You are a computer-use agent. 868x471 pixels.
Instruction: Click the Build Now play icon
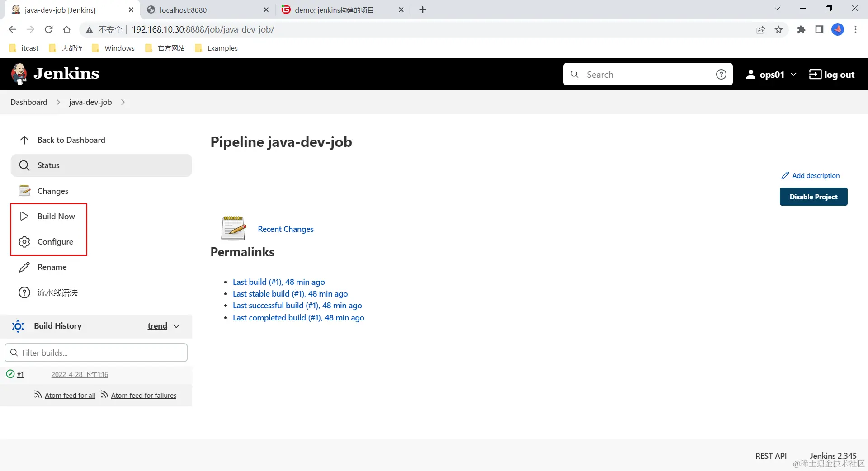(24, 216)
